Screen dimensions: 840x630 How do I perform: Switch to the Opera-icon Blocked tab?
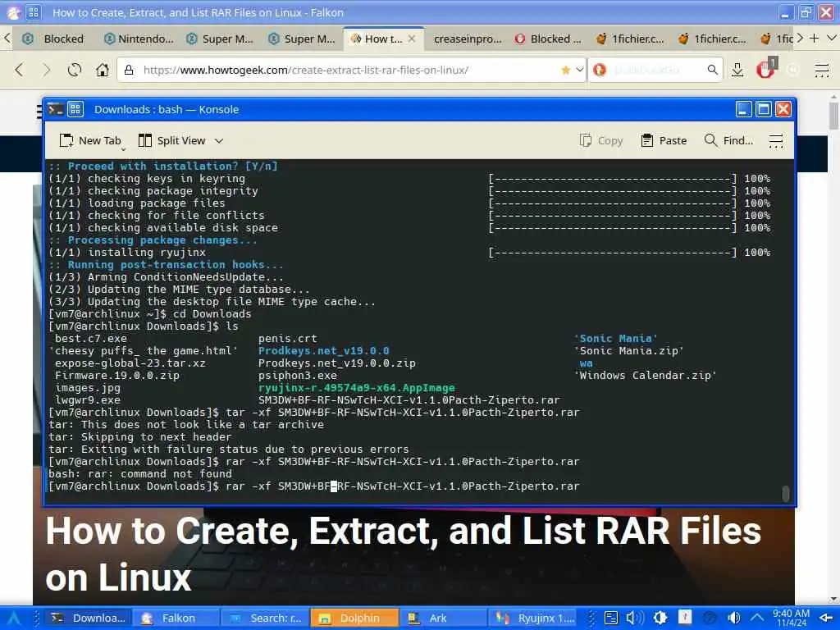click(x=548, y=39)
